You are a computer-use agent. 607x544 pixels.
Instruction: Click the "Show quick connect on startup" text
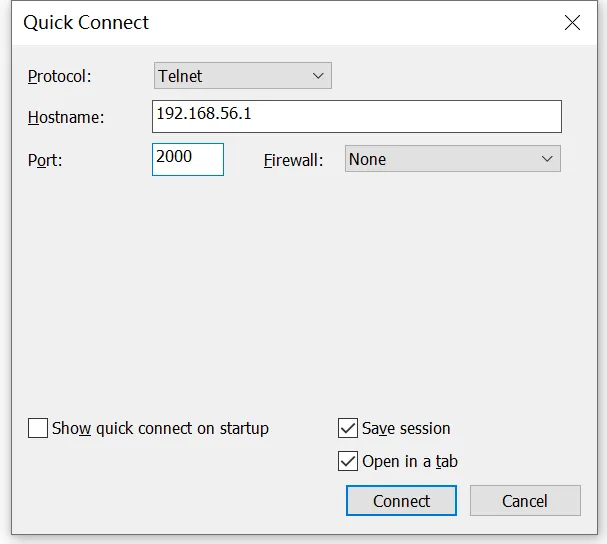click(160, 428)
